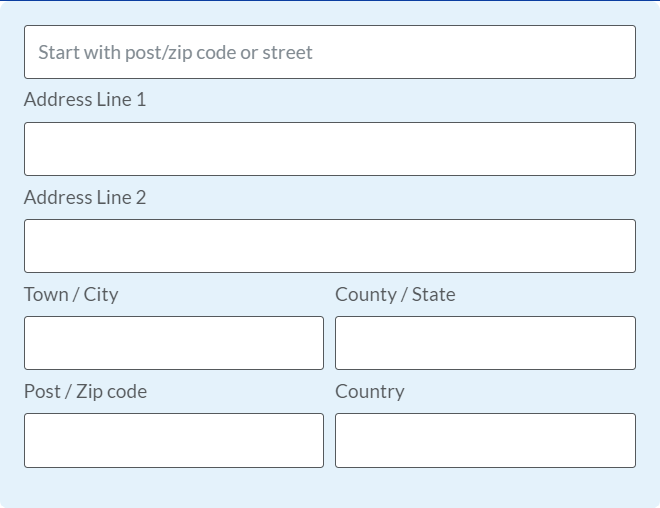Place cursor in first address line box

point(330,149)
